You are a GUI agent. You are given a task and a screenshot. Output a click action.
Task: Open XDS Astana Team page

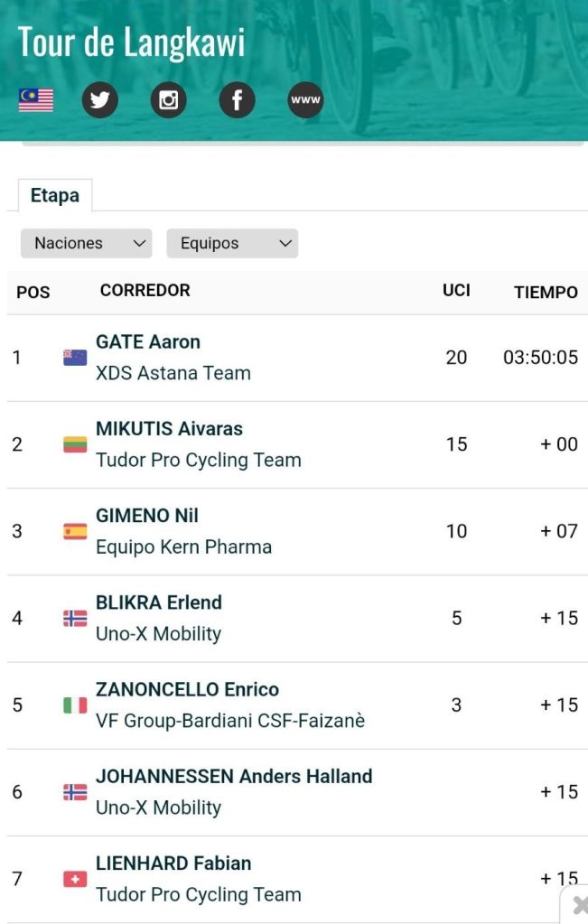[x=173, y=373]
